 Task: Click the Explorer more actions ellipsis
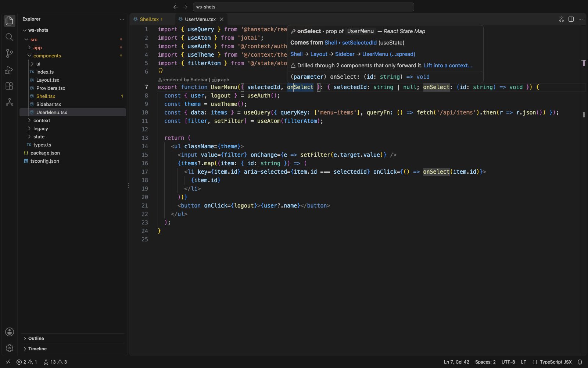[x=122, y=19]
